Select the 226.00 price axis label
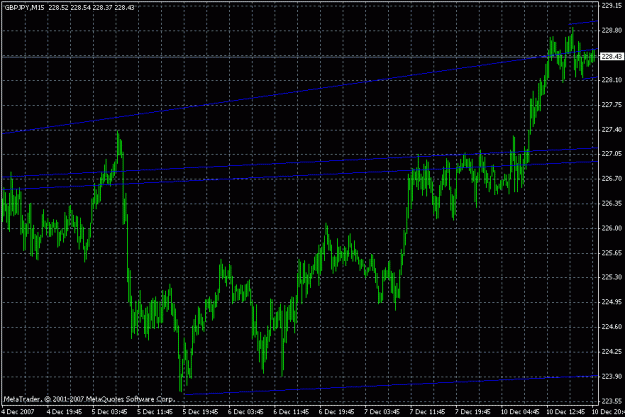625x417 pixels. click(611, 228)
